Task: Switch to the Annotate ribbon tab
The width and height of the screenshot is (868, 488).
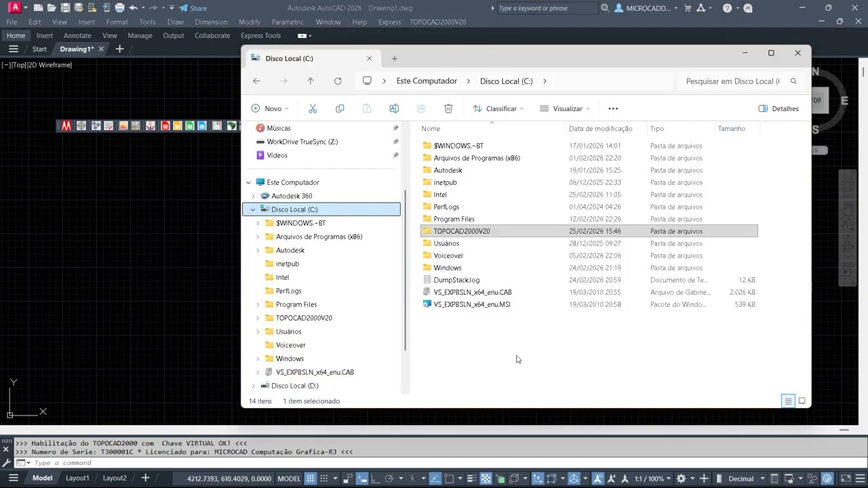Action: [x=77, y=35]
